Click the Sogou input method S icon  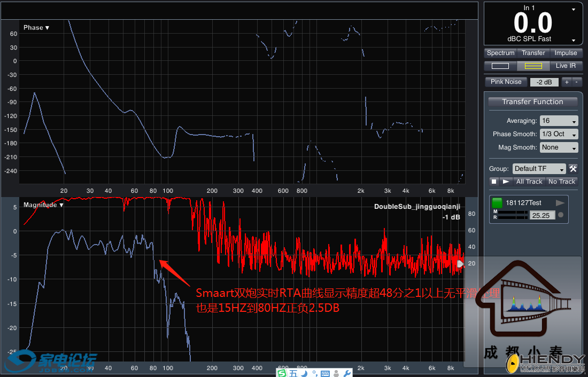click(282, 373)
